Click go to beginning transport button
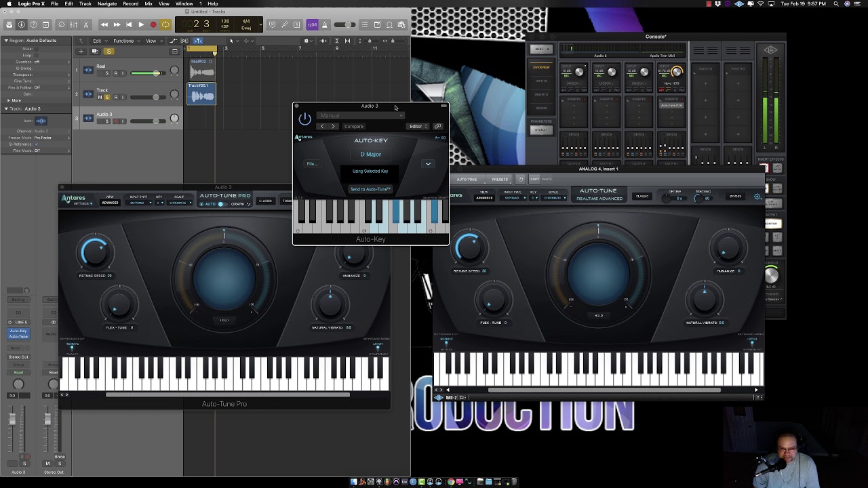 [129, 24]
